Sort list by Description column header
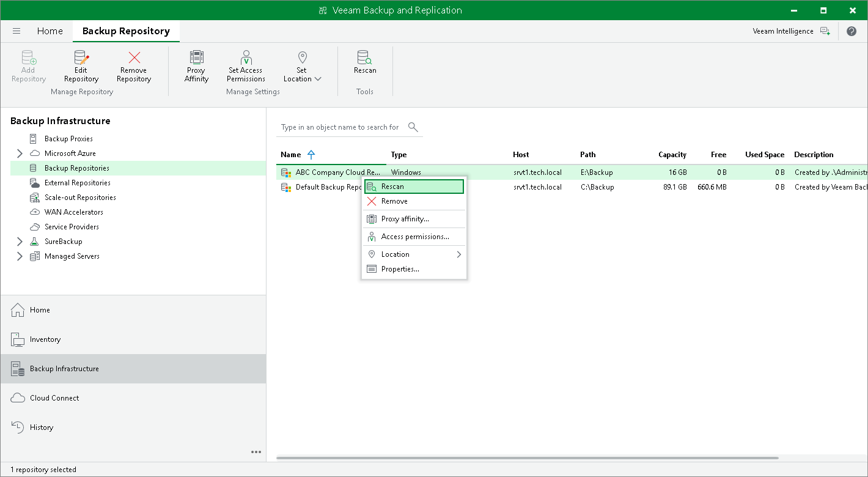The width and height of the screenshot is (868, 477). pyautogui.click(x=814, y=155)
